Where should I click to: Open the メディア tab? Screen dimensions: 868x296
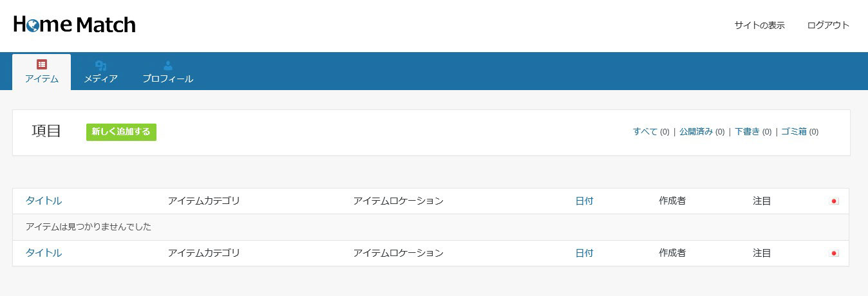pyautogui.click(x=100, y=72)
